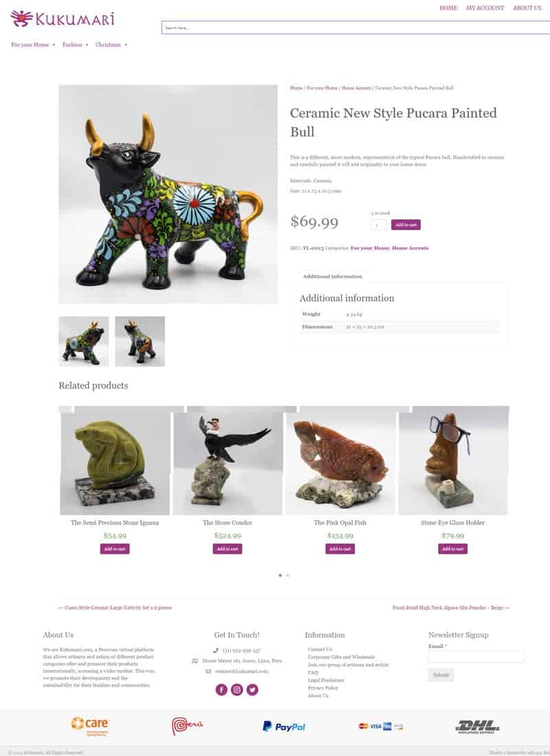Expand the Fashion dropdown menu

(75, 45)
